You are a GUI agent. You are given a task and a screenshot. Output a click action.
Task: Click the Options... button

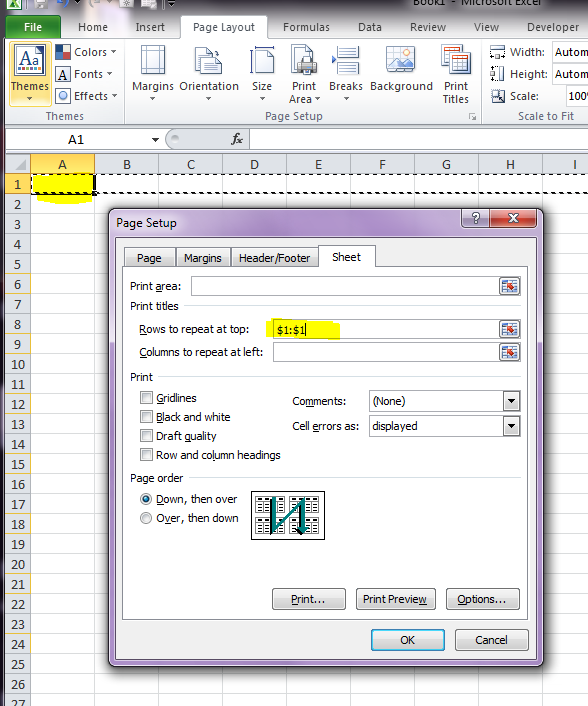(x=483, y=599)
